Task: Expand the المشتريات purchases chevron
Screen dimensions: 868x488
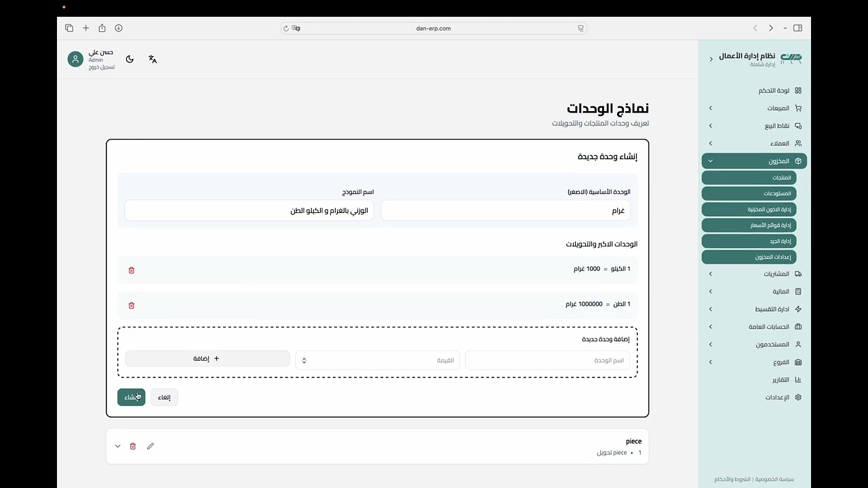Action: (x=711, y=274)
